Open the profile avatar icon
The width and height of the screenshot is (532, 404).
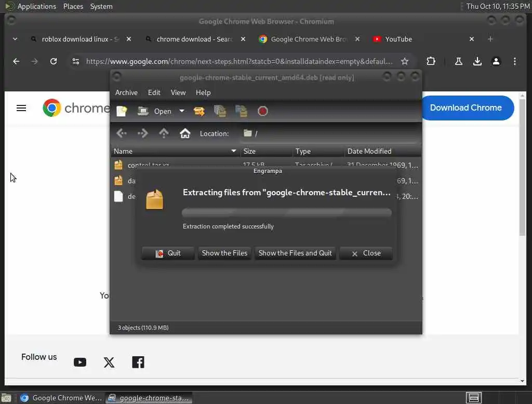(x=496, y=61)
